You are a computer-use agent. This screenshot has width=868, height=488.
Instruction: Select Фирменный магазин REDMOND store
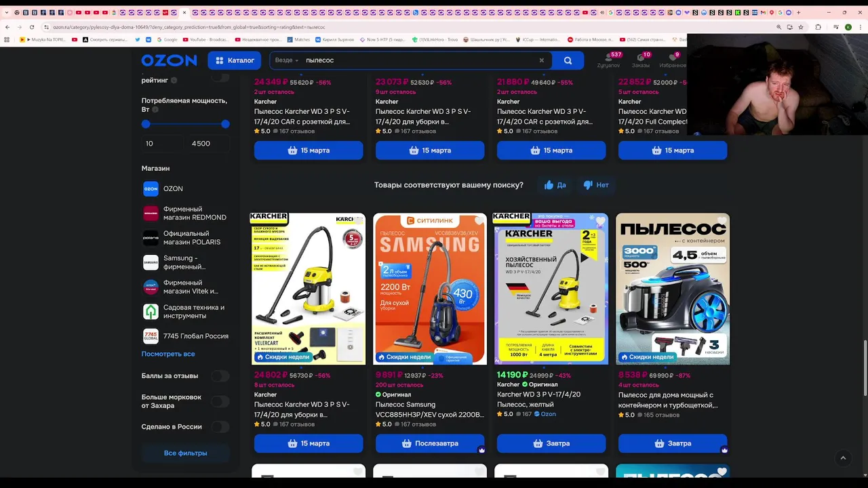(x=185, y=213)
